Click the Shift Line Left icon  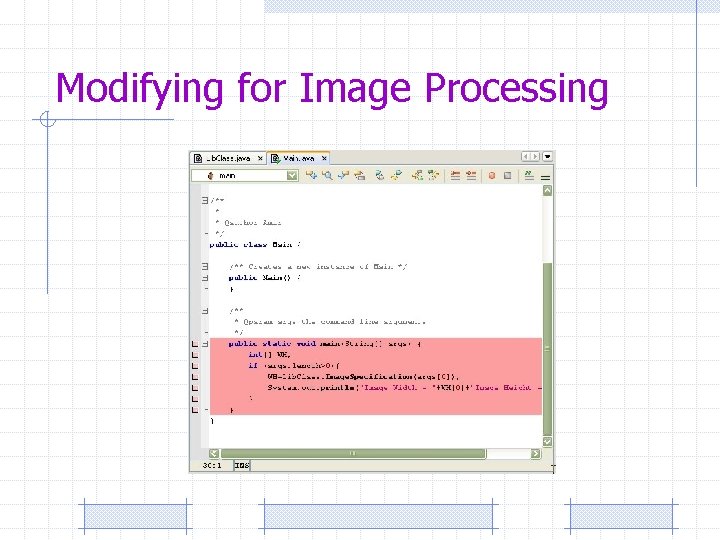click(455, 175)
